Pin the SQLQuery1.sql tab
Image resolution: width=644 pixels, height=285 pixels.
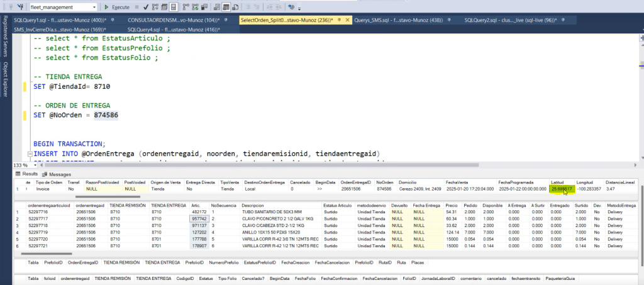(x=112, y=20)
